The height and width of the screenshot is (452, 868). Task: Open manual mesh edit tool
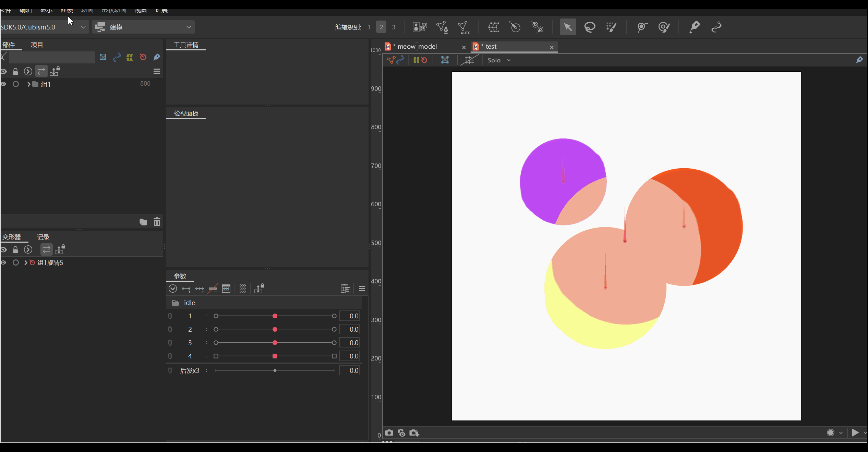pos(442,27)
